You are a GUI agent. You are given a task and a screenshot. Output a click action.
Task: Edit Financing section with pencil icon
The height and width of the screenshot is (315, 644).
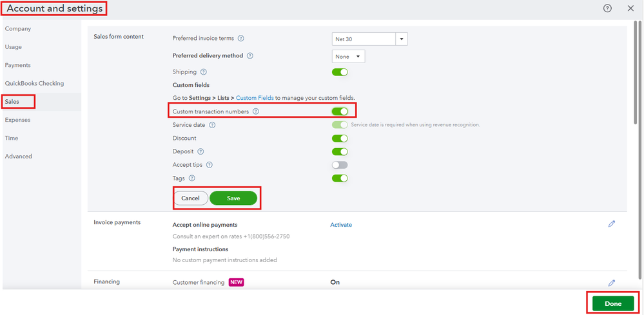click(612, 283)
